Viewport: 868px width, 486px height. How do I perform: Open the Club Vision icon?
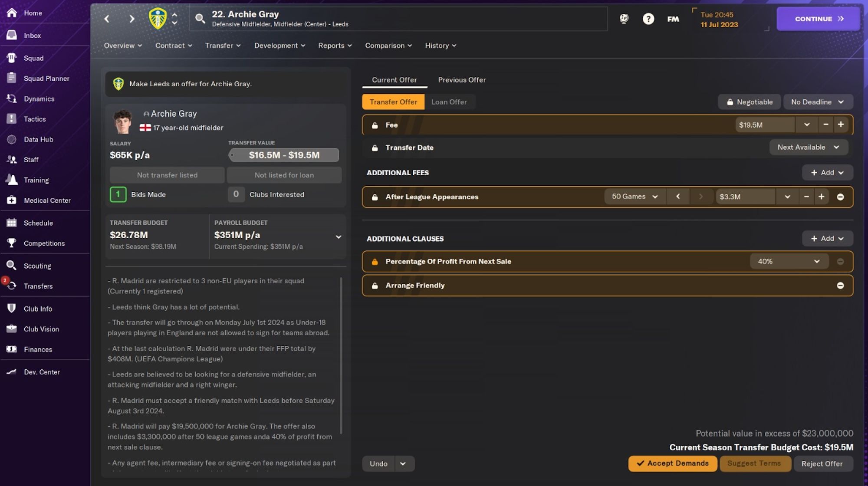pos(12,329)
